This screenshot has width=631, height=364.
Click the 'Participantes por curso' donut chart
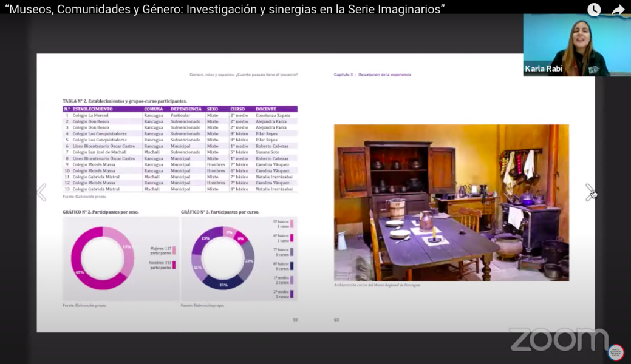(x=223, y=258)
